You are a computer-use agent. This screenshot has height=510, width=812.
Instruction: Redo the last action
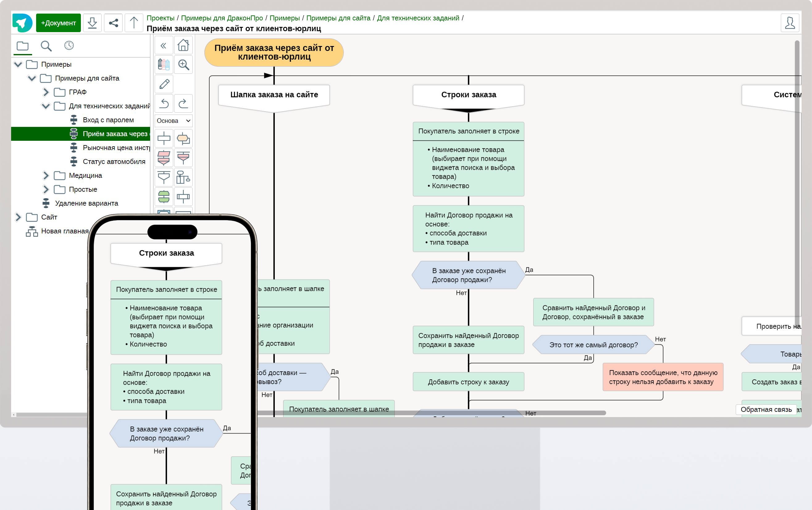coord(183,103)
